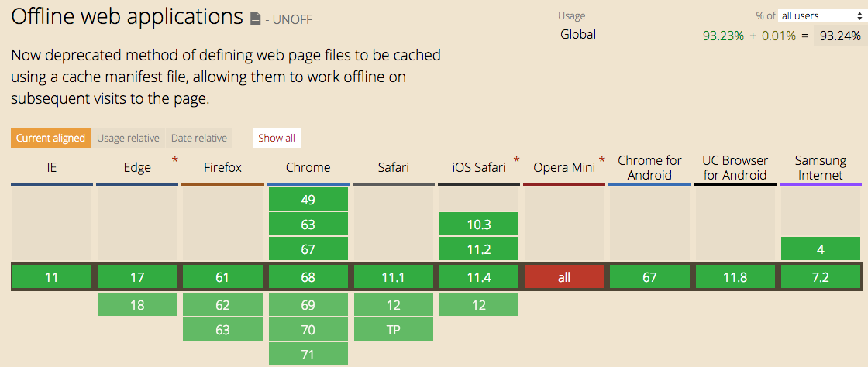Viewport: 868px width, 367px height.
Task: Select the red Opera Mini 'all' cell
Action: coord(564,277)
